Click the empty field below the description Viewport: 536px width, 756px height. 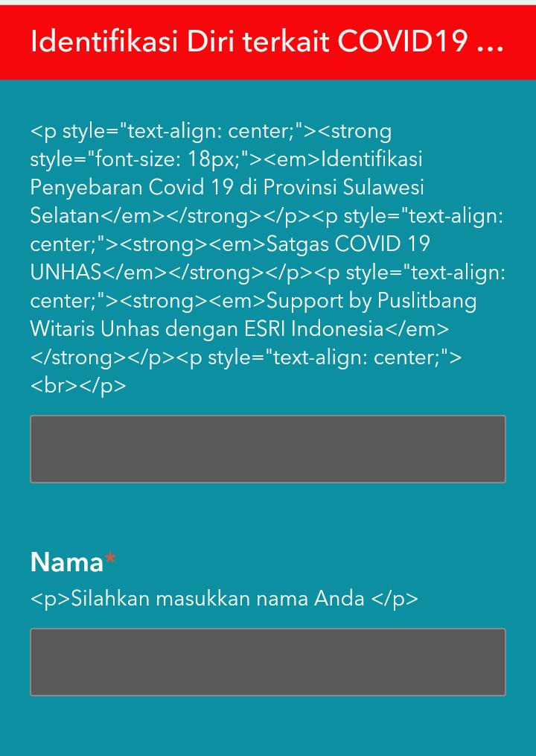[268, 449]
